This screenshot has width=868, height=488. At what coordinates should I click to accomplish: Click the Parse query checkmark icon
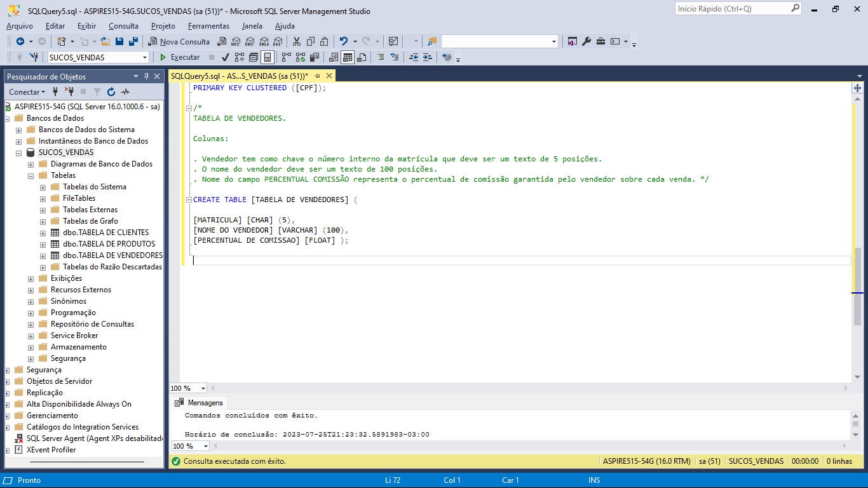pos(225,57)
